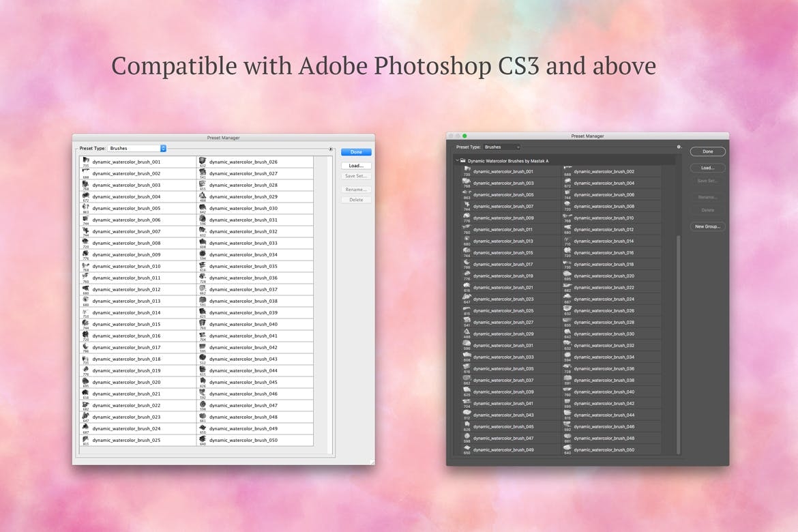Open Preset Type dropdown in the light dialog
Image resolution: width=798 pixels, height=532 pixels.
(137, 148)
